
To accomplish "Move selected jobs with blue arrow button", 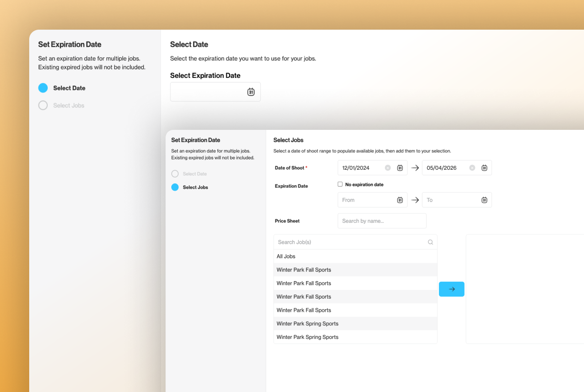I will click(452, 289).
